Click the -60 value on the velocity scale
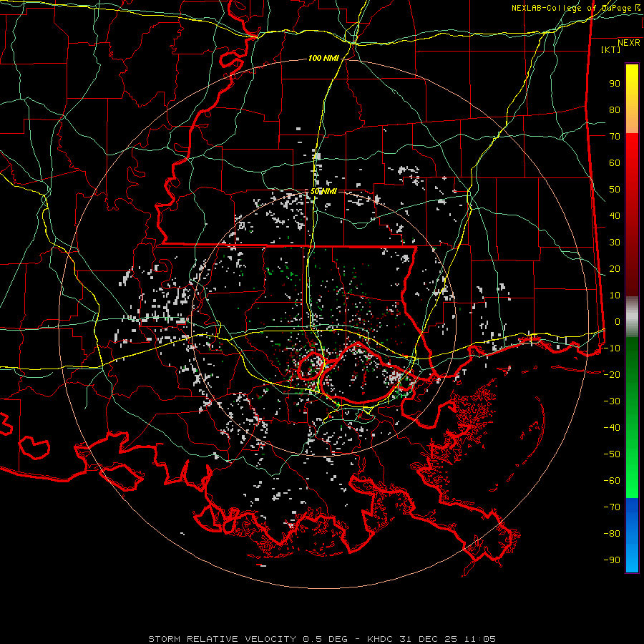The height and width of the screenshot is (644, 644). click(x=612, y=481)
